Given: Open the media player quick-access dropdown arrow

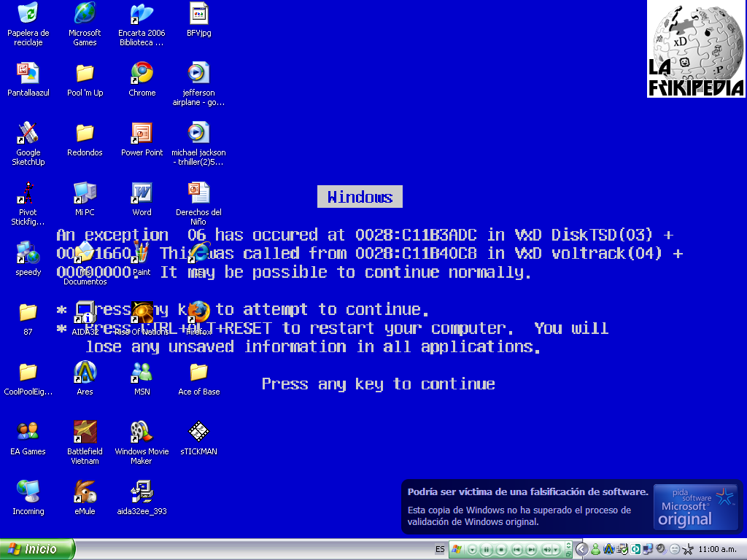Looking at the screenshot, I should coord(472,549).
